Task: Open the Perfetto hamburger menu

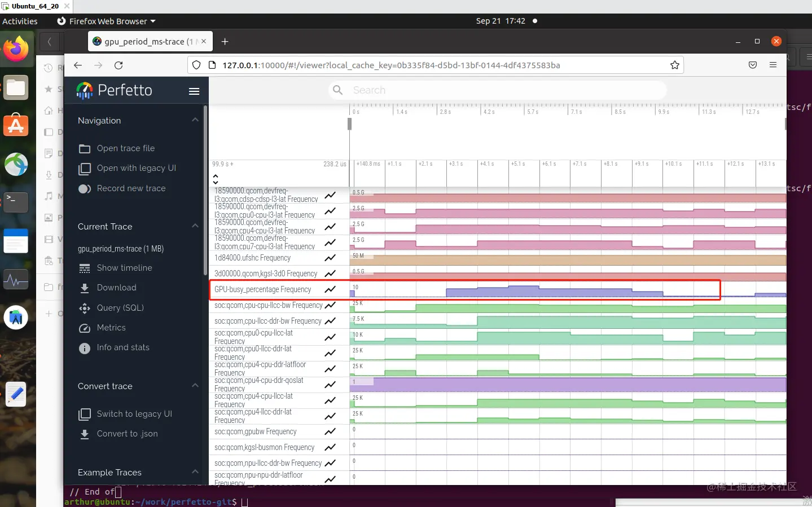Action: (x=194, y=91)
